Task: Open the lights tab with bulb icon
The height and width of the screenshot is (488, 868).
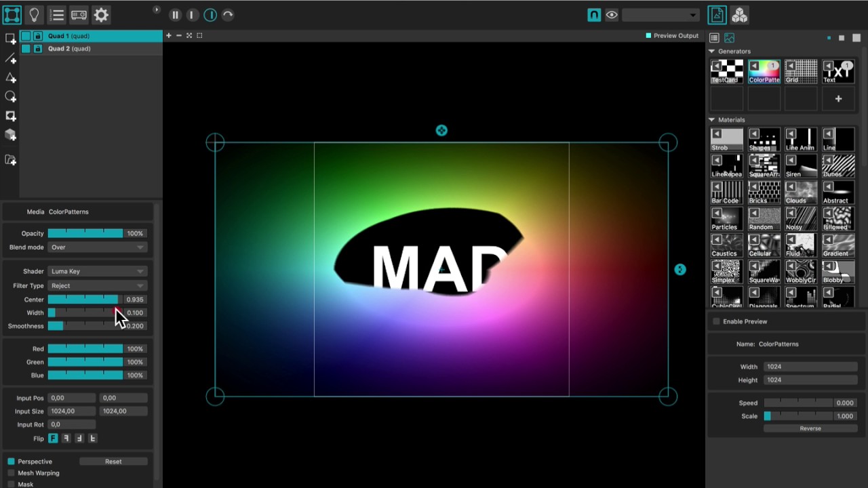Action: pyautogui.click(x=34, y=15)
